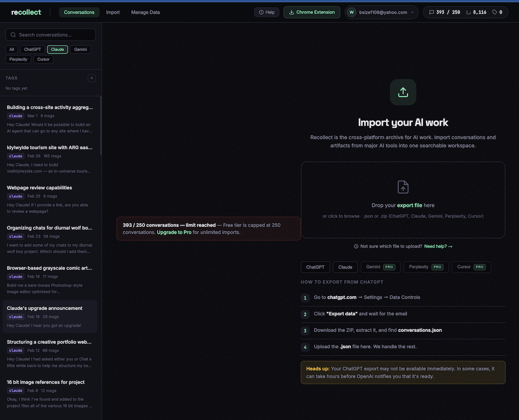The width and height of the screenshot is (519, 420).
Task: Click the Chrome Extension button
Action: click(x=312, y=12)
